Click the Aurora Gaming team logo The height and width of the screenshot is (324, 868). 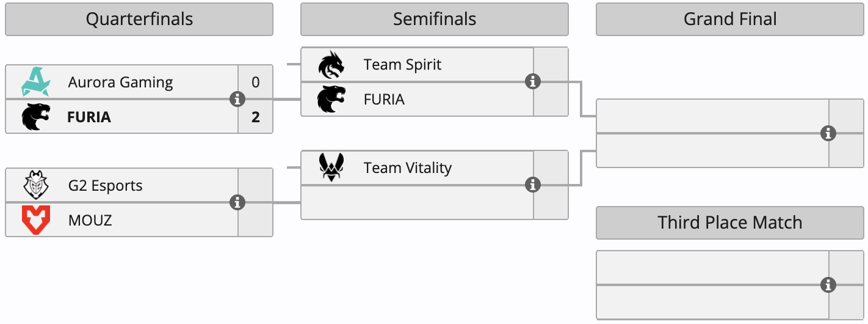coord(37,82)
